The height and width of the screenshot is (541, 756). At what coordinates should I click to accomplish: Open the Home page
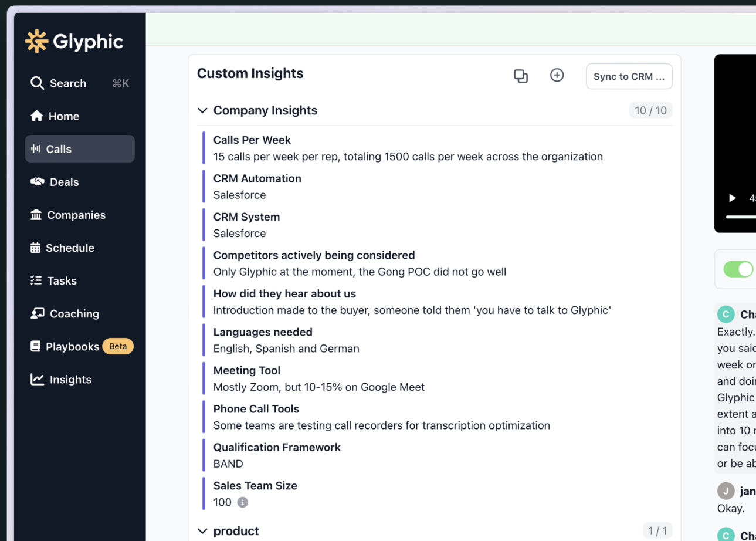(x=63, y=116)
